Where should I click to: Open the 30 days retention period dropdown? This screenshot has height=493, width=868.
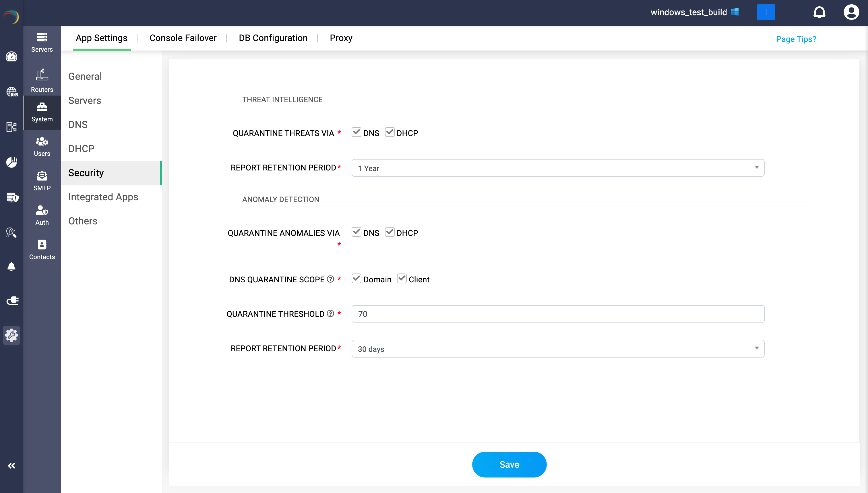click(557, 349)
